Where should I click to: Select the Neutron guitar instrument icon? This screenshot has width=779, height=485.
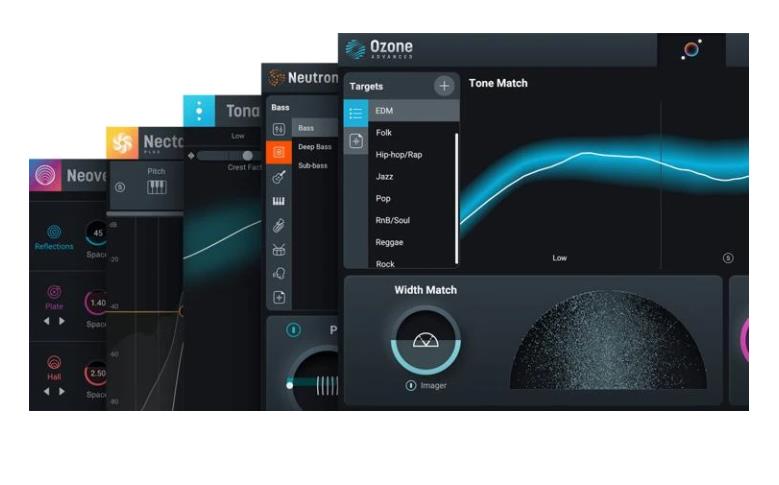coord(279,177)
